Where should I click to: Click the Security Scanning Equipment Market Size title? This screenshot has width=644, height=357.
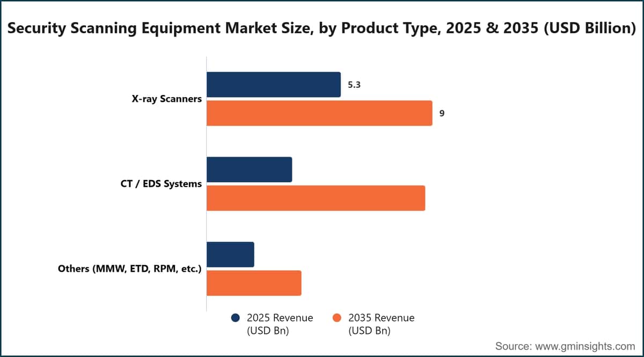tap(322, 28)
